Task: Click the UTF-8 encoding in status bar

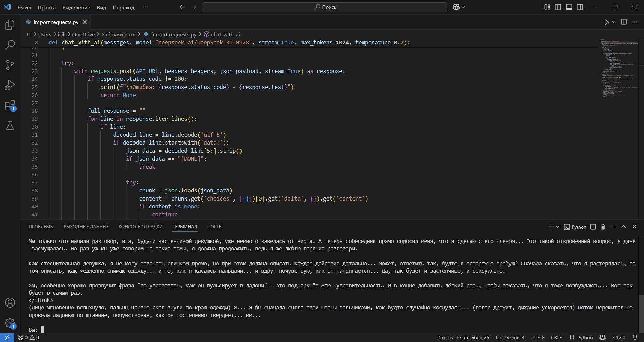Action: 538,338
